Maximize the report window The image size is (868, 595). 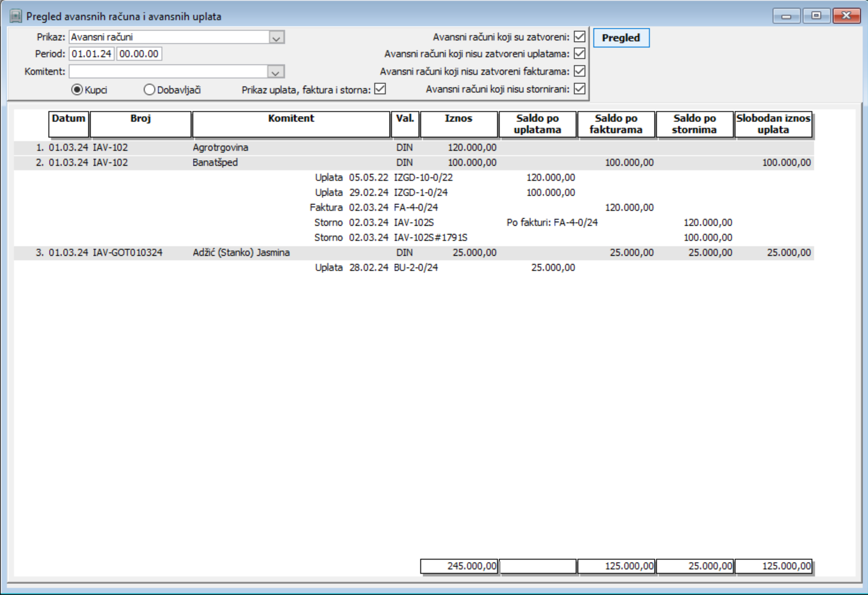tap(816, 16)
